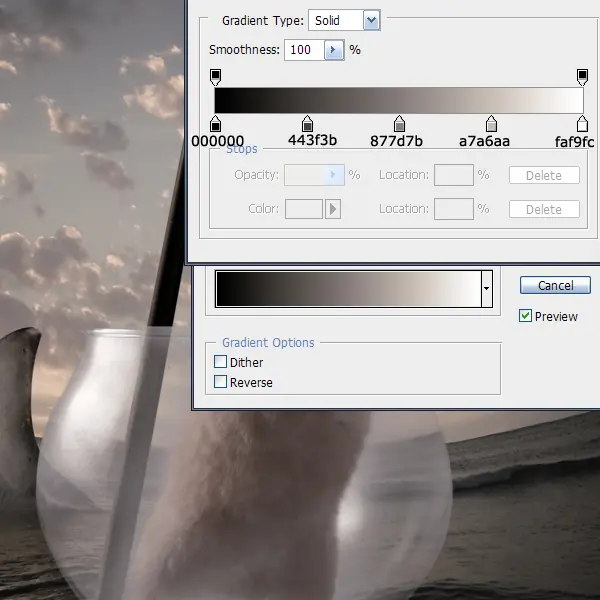Click the Cancel button
Screen dimensions: 600x600
coord(555,285)
